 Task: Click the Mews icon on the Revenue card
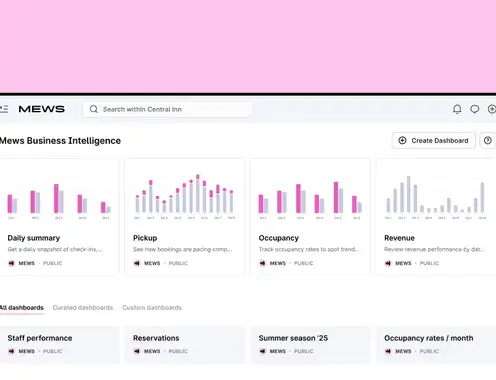point(388,263)
